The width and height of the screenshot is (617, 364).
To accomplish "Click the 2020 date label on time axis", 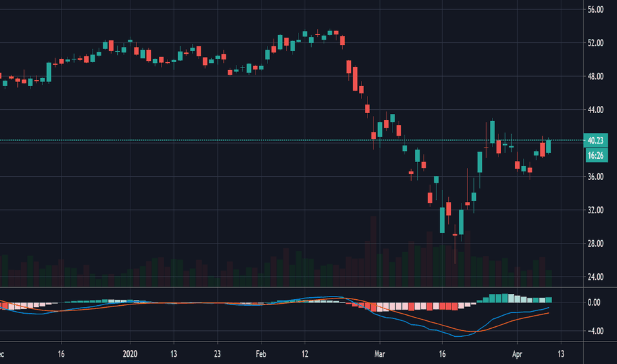I will 130,354.
